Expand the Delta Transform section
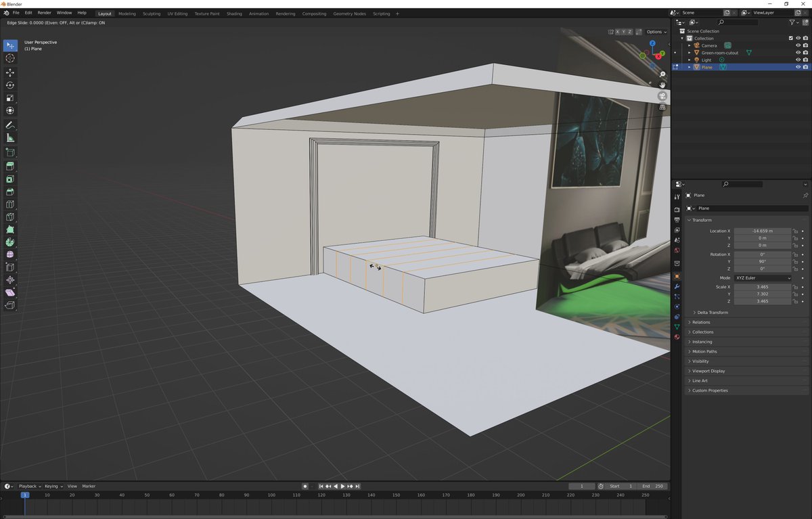Screen dimensions: 812x519 [711, 313]
